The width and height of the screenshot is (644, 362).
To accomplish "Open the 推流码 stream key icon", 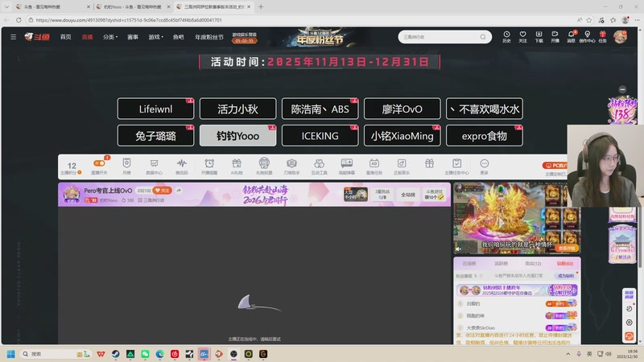I will tap(182, 167).
